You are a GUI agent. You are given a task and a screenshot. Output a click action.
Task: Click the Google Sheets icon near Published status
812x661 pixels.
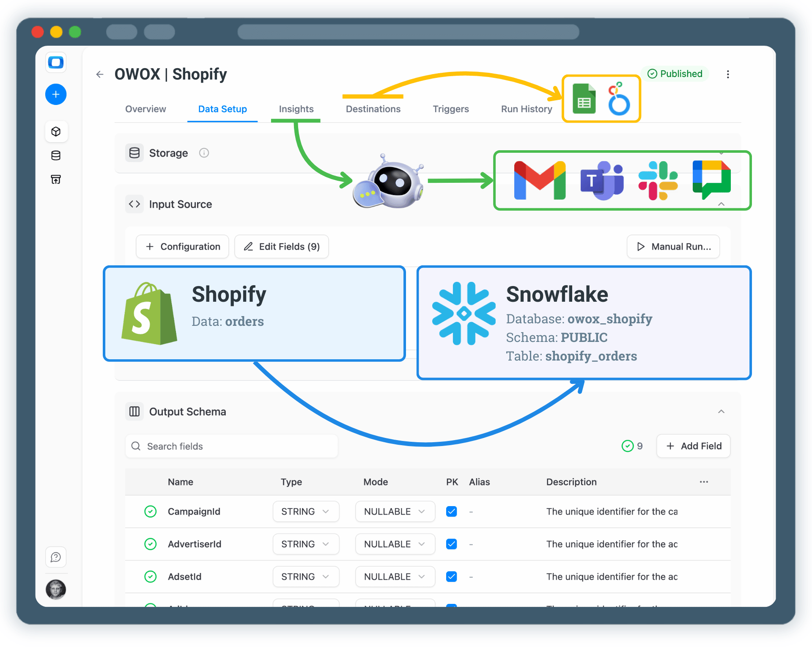584,99
